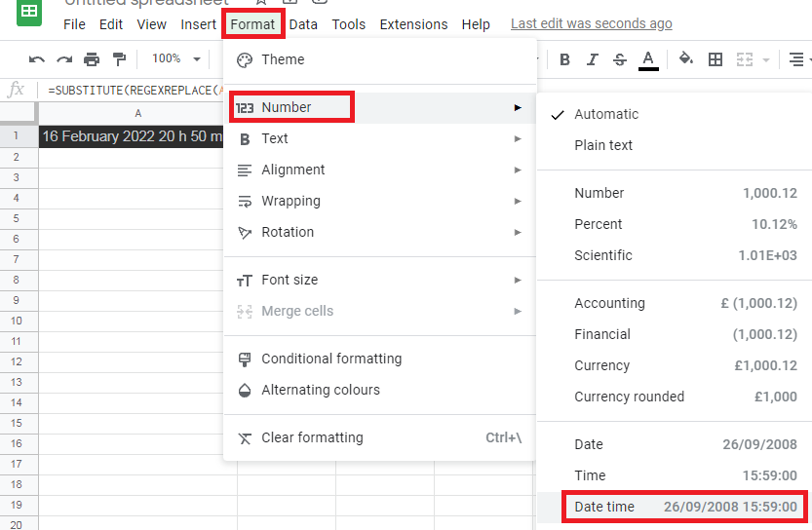
Task: Toggle Italic formatting in toolbar
Action: [593, 59]
